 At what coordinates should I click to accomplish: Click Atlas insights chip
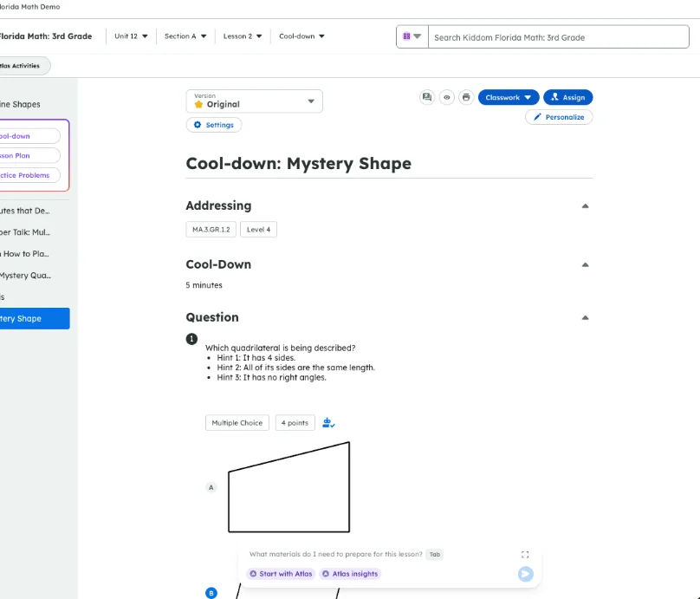tap(350, 574)
